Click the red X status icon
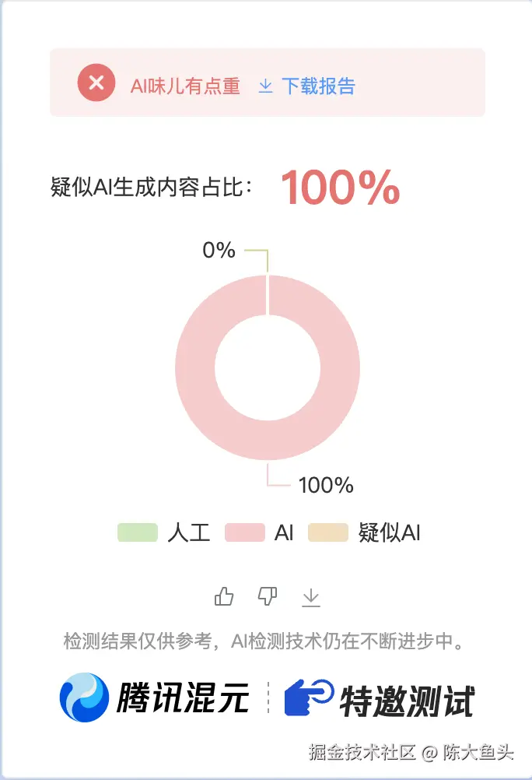Screen dimensions: 532x780 tap(96, 83)
